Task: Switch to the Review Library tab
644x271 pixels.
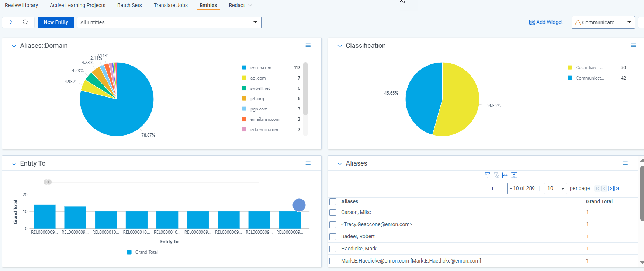Action: click(21, 5)
